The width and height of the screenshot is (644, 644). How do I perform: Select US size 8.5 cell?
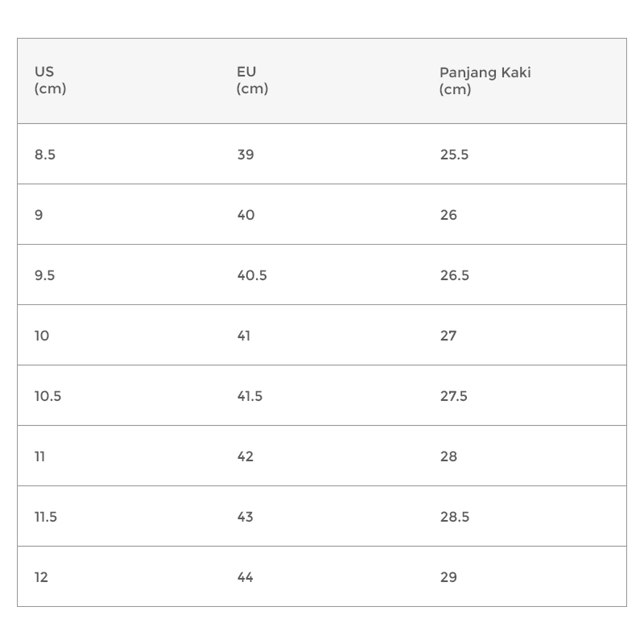[x=45, y=155]
